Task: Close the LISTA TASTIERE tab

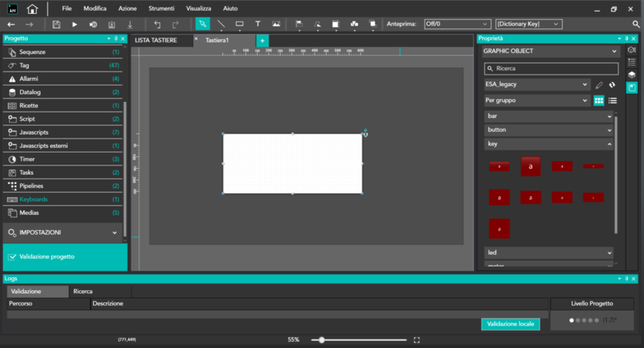Action: (x=196, y=38)
